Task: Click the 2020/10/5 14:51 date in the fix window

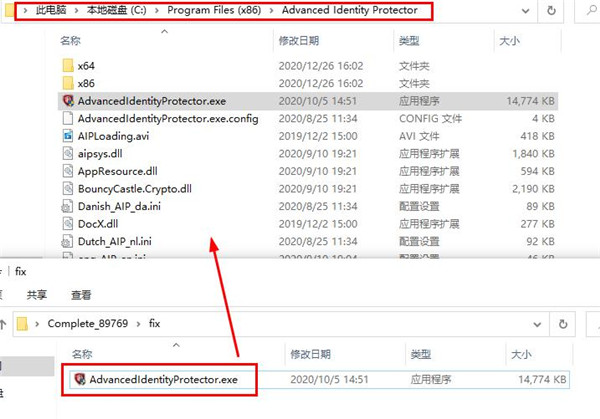Action: 329,379
